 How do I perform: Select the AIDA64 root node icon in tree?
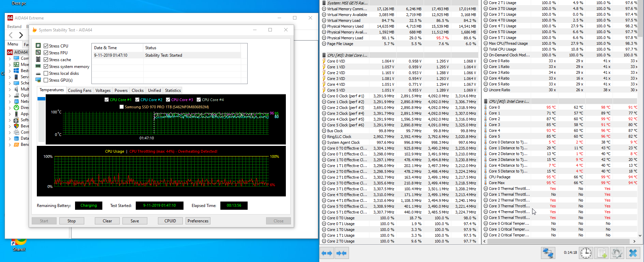[x=10, y=52]
